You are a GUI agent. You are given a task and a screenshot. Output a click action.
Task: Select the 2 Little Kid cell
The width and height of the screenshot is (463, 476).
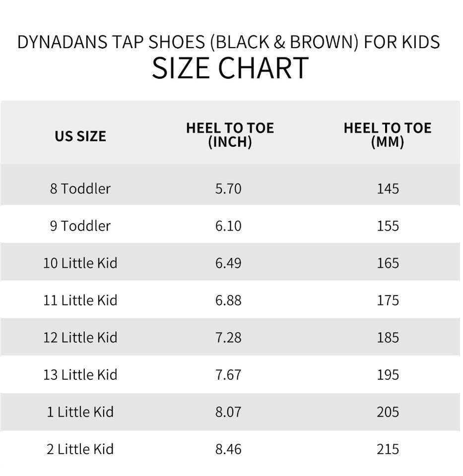pyautogui.click(x=80, y=449)
